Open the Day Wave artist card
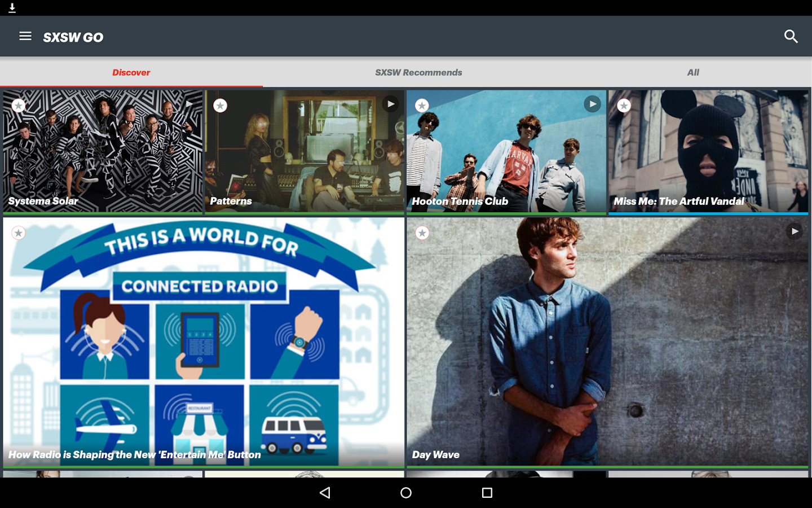The height and width of the screenshot is (508, 812). tap(607, 342)
